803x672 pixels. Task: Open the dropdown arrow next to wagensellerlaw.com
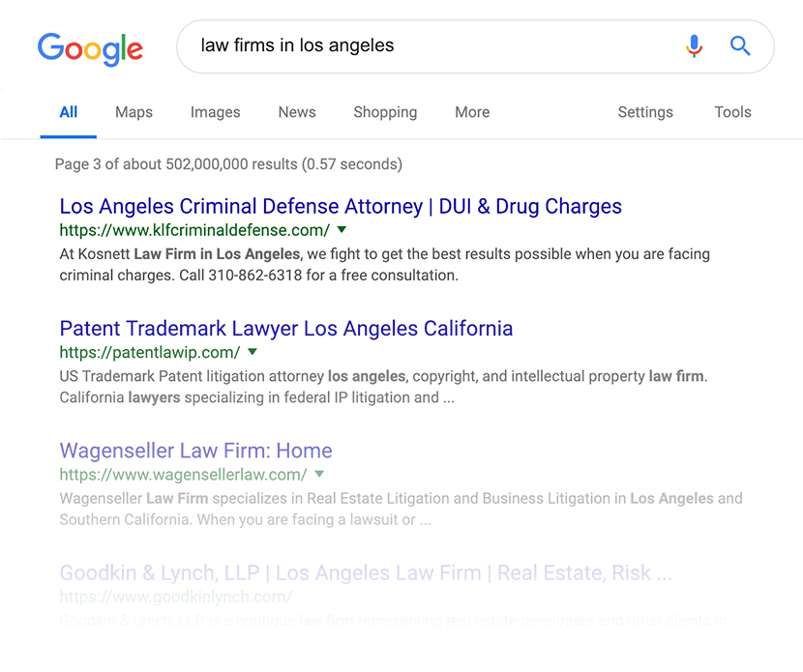tap(320, 475)
